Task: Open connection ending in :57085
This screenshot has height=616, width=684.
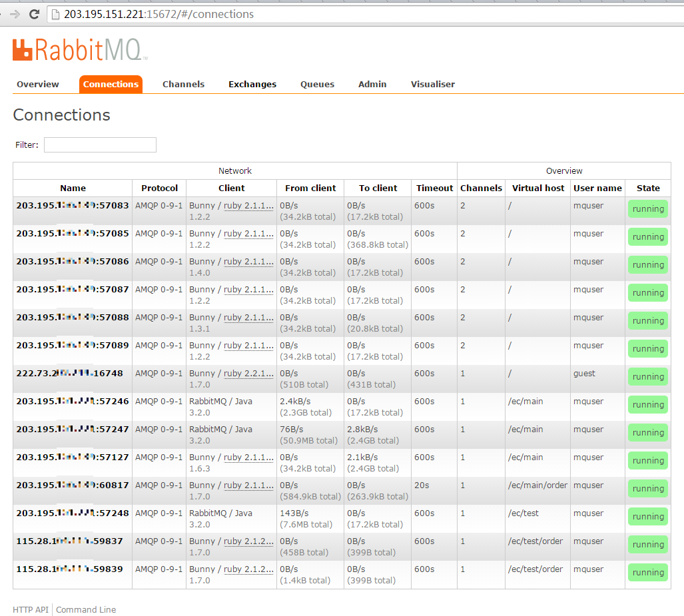Action: click(73, 233)
